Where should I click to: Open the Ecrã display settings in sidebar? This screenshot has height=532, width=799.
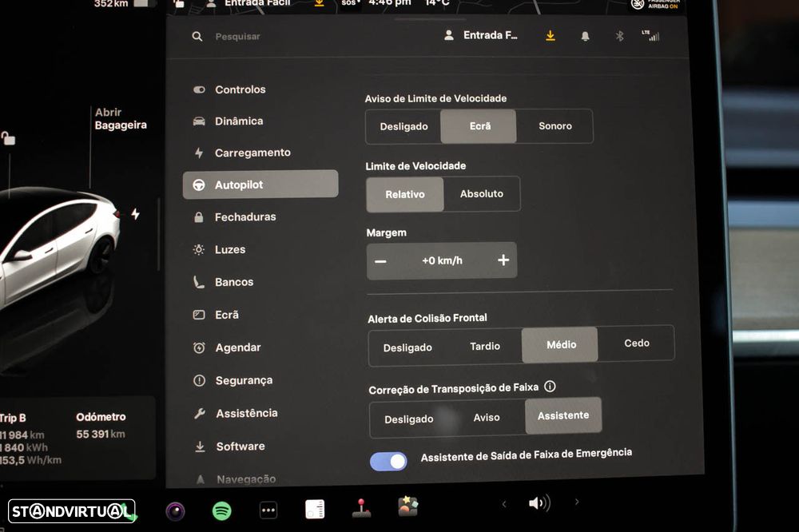click(216, 315)
